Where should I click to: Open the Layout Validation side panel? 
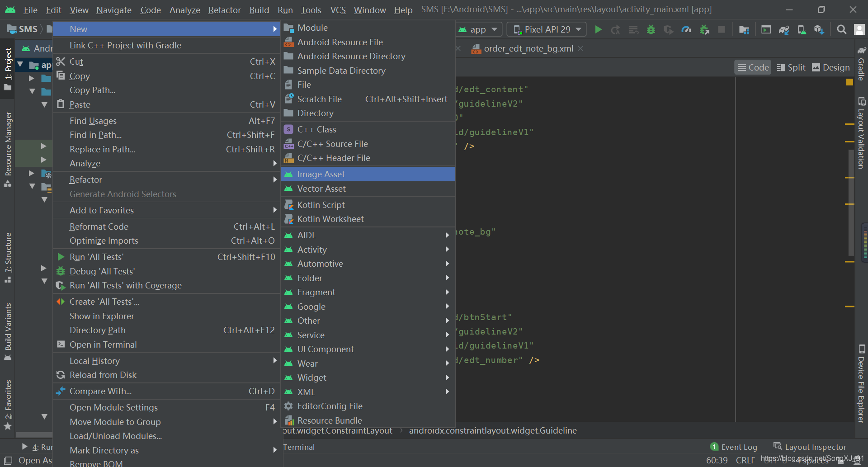click(861, 133)
